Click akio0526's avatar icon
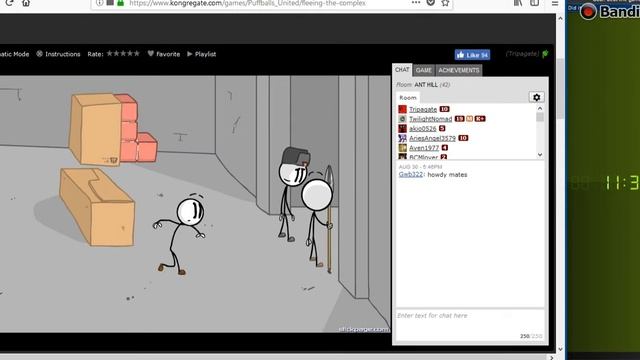Viewport: 640px width, 360px height. 402,129
